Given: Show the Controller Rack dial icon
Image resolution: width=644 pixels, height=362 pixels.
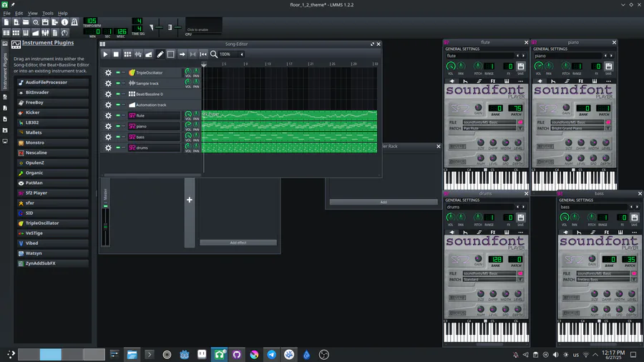Looking at the screenshot, I should (64, 32).
